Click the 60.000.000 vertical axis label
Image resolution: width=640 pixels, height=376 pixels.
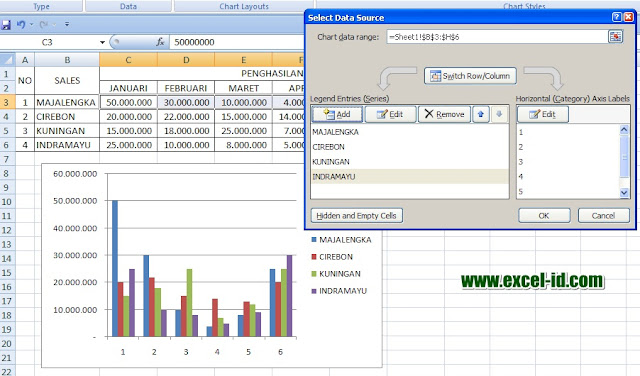[75, 174]
